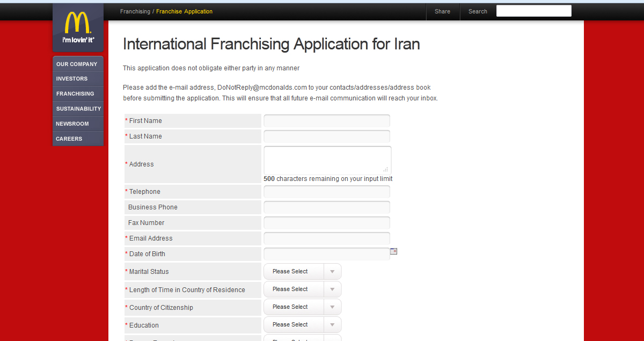Click the McDonald's golden arches logo
644x341 pixels.
[78, 24]
